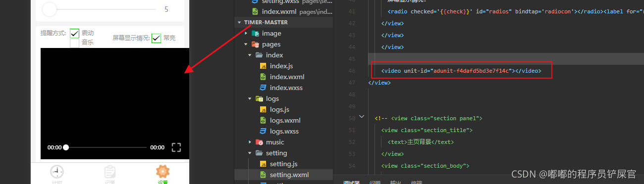
Task: Expand the image folder arrow
Action: (246, 33)
